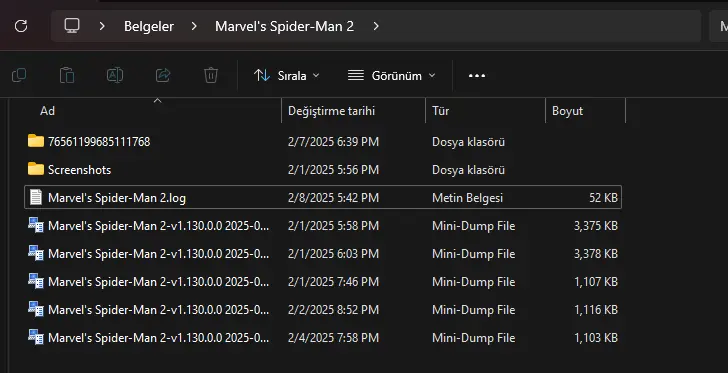Click the Screenshots folder icon

(36, 169)
